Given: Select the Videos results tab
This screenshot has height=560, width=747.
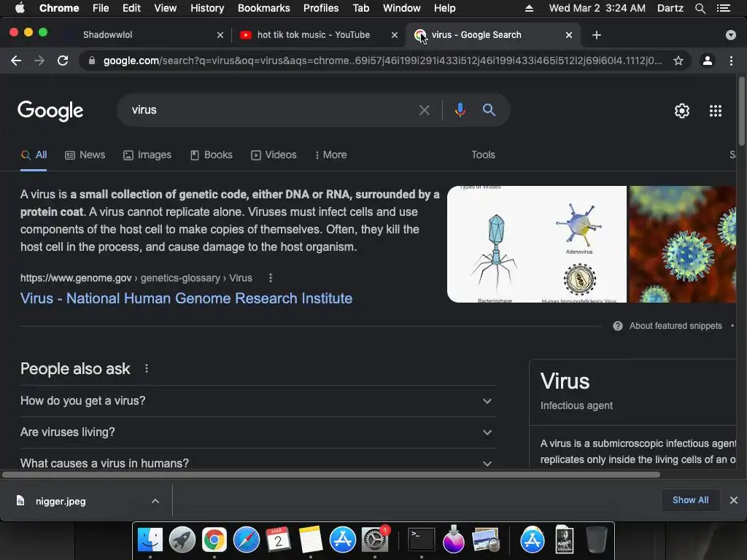Looking at the screenshot, I should point(274,155).
